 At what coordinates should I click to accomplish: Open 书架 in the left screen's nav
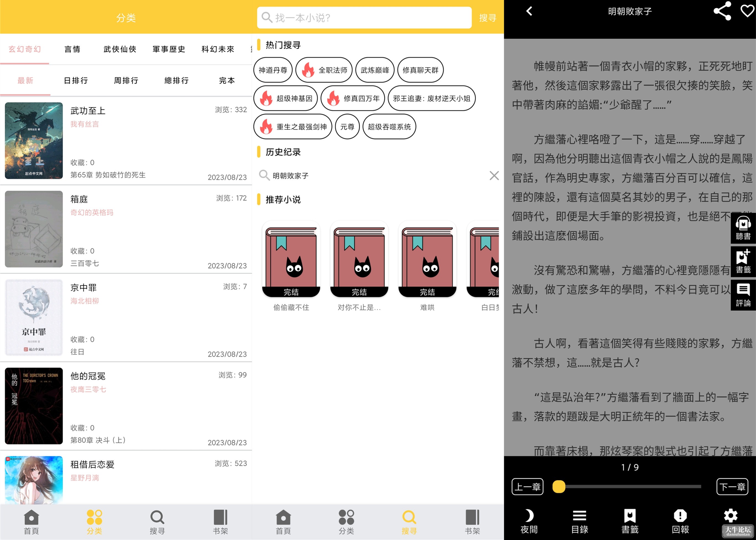(220, 522)
